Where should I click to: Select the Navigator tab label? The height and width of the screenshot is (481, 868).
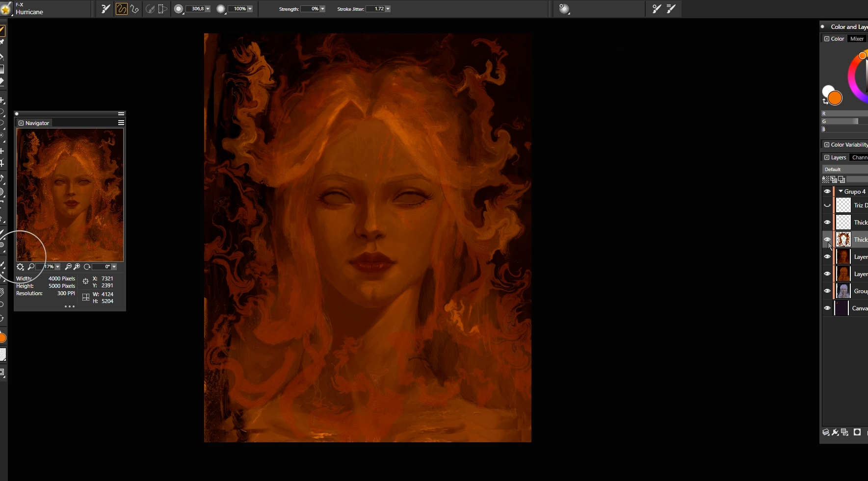37,123
